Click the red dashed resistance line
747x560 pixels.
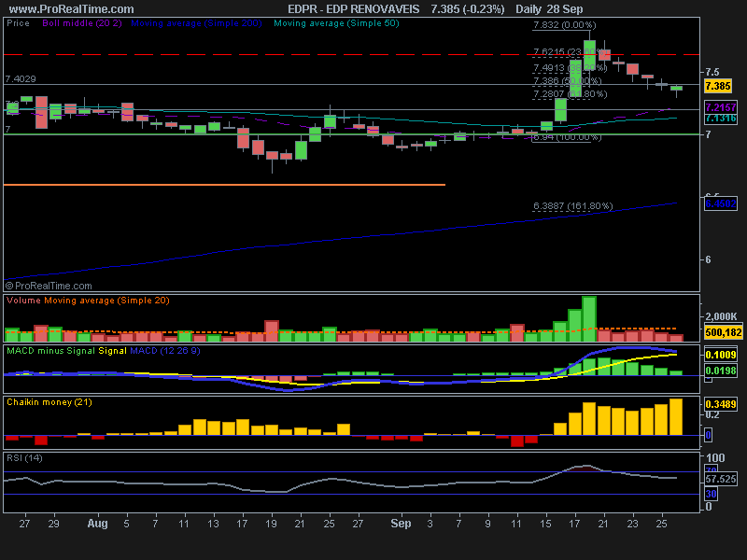pyautogui.click(x=352, y=55)
